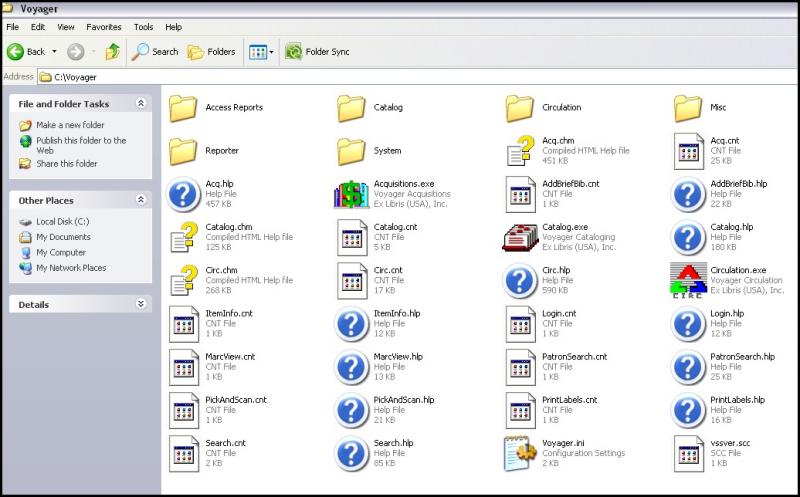
Task: Open the Tools menu
Action: point(143,27)
